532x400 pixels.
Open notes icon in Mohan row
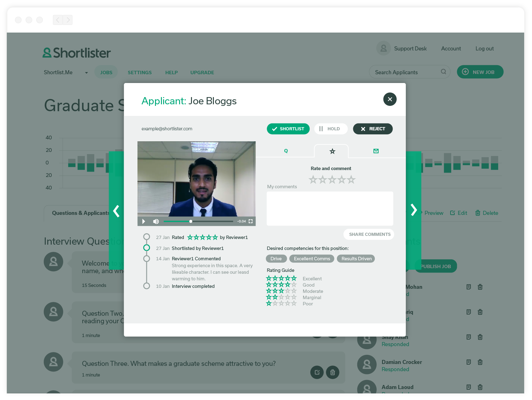pyautogui.click(x=469, y=287)
